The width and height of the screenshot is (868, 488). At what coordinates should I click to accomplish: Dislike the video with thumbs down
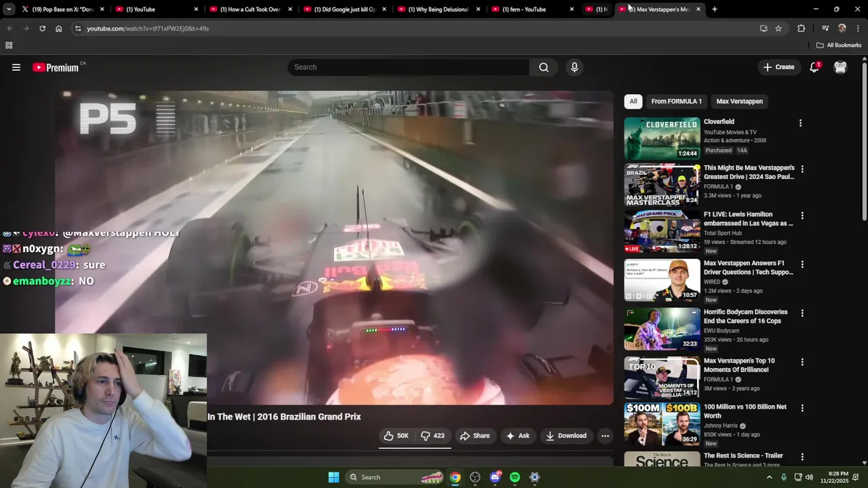coord(433,436)
